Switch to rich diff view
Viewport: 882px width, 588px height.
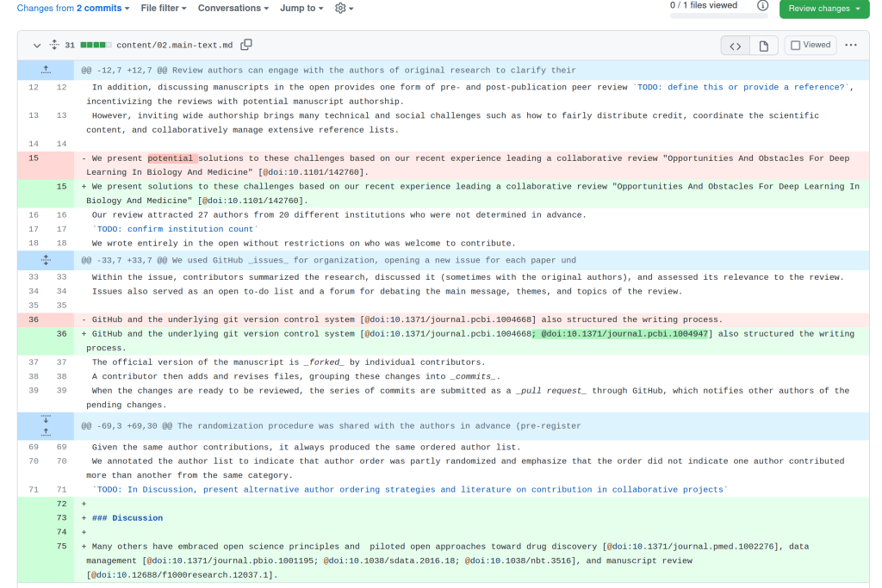click(x=763, y=46)
